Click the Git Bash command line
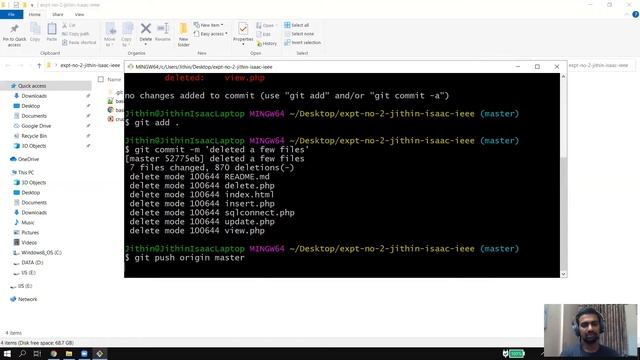The height and width of the screenshot is (360, 640). pos(189,258)
